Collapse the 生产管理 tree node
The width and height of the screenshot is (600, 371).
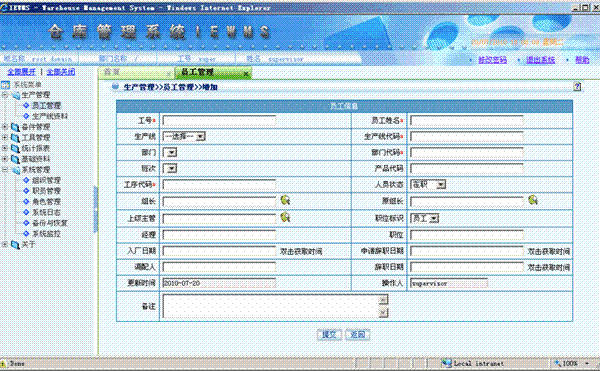5,94
